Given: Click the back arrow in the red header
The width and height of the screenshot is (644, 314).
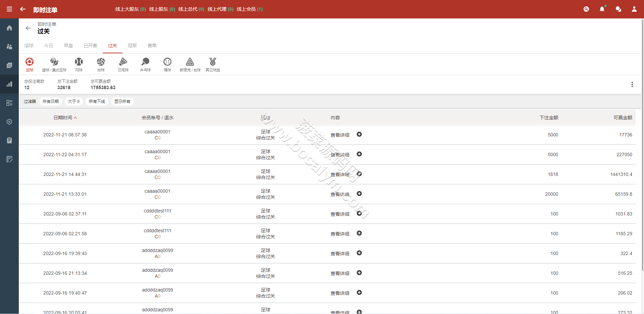Looking at the screenshot, I should tap(23, 9).
